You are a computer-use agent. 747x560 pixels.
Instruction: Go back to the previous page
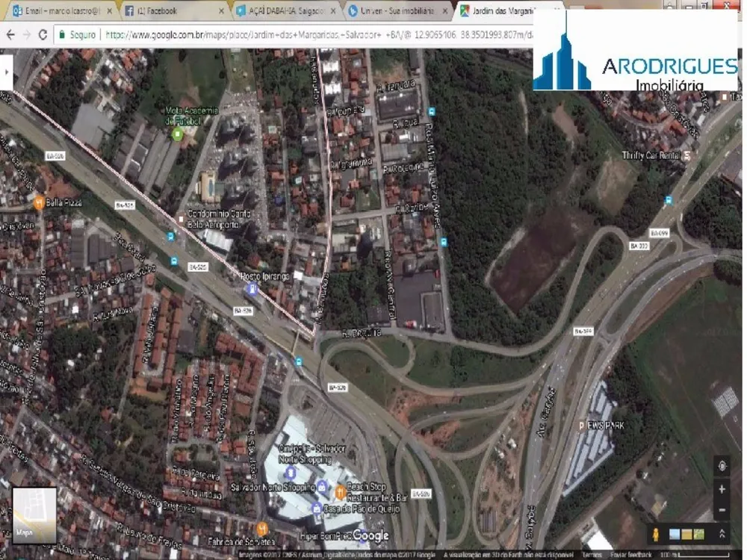point(10,35)
